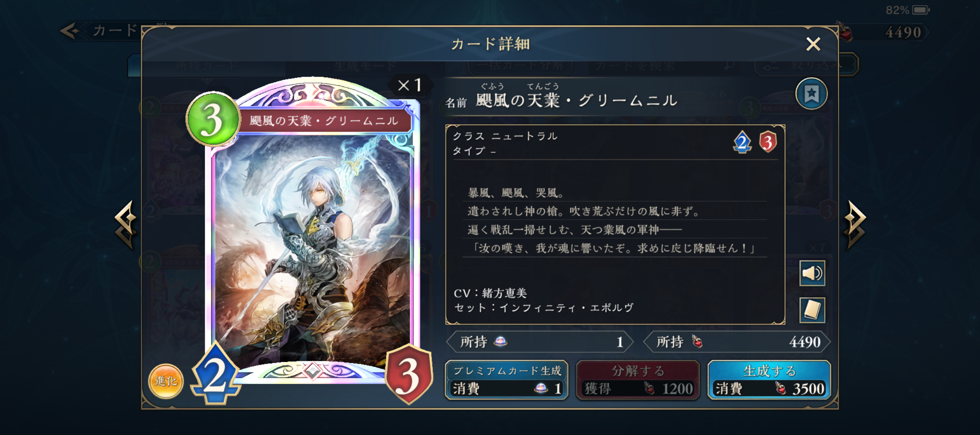Close the カード詳細 dialog
980x435 pixels.
pos(813,44)
